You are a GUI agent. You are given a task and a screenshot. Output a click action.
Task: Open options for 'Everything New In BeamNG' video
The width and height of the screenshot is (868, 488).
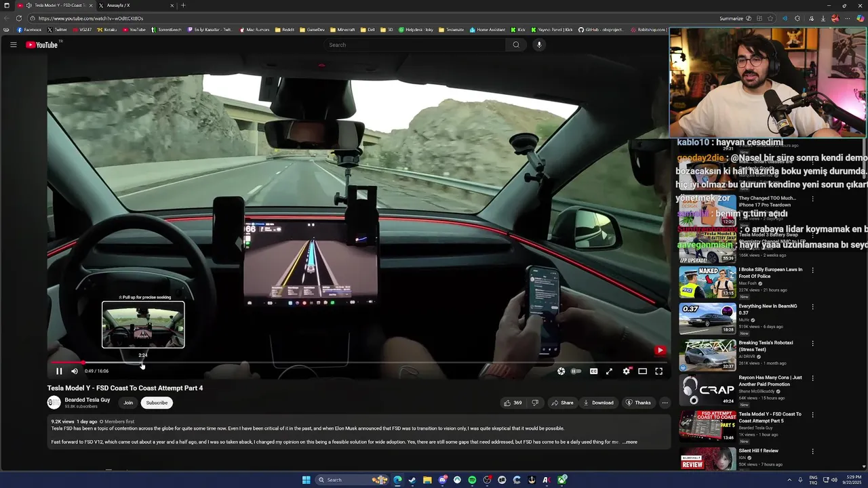point(812,307)
